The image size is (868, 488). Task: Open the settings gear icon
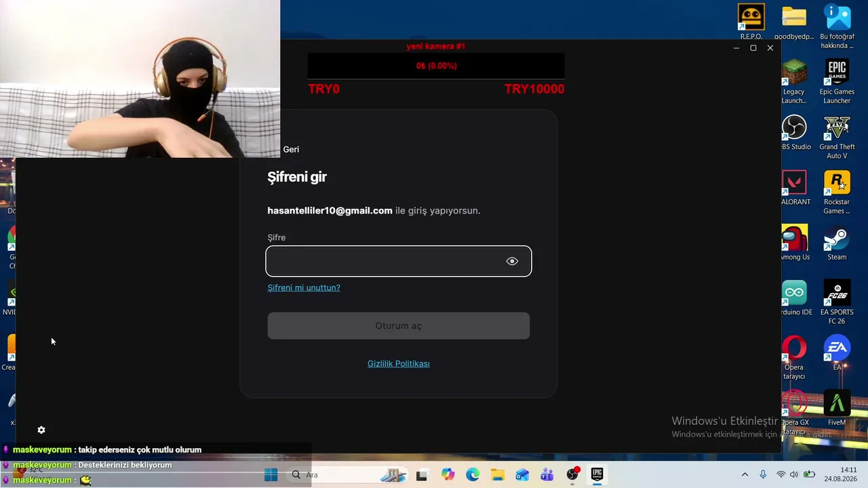pyautogui.click(x=41, y=430)
